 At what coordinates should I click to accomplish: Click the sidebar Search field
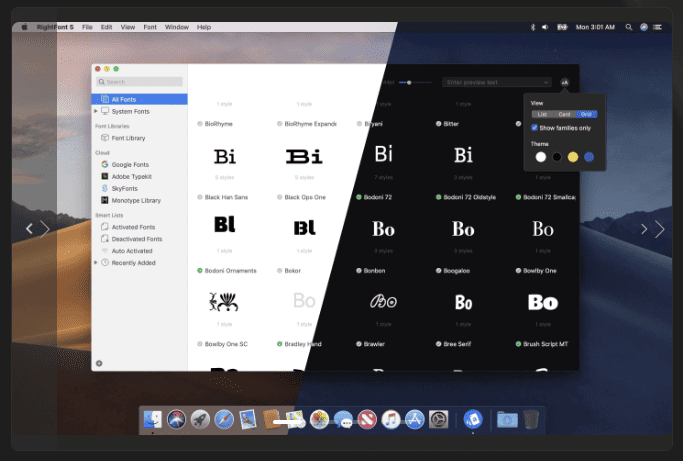[139, 82]
